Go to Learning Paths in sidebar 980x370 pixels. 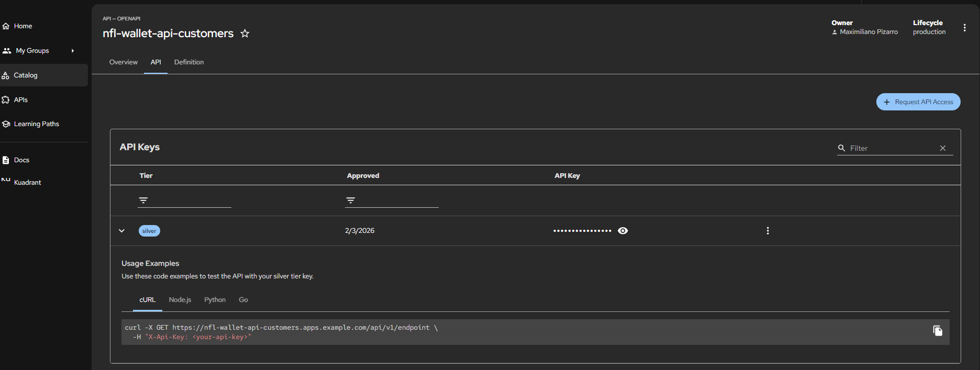(x=36, y=124)
